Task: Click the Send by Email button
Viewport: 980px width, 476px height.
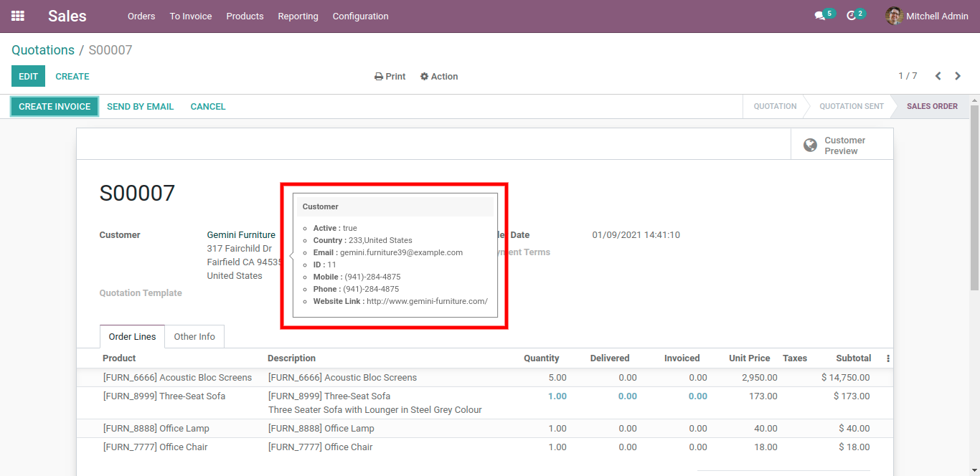Action: click(140, 107)
